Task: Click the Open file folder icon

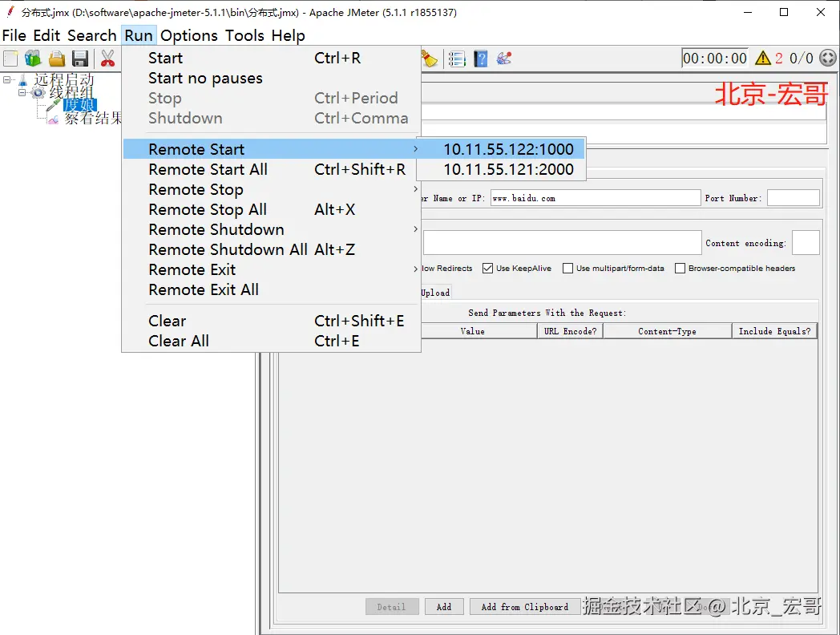Action: 57,59
